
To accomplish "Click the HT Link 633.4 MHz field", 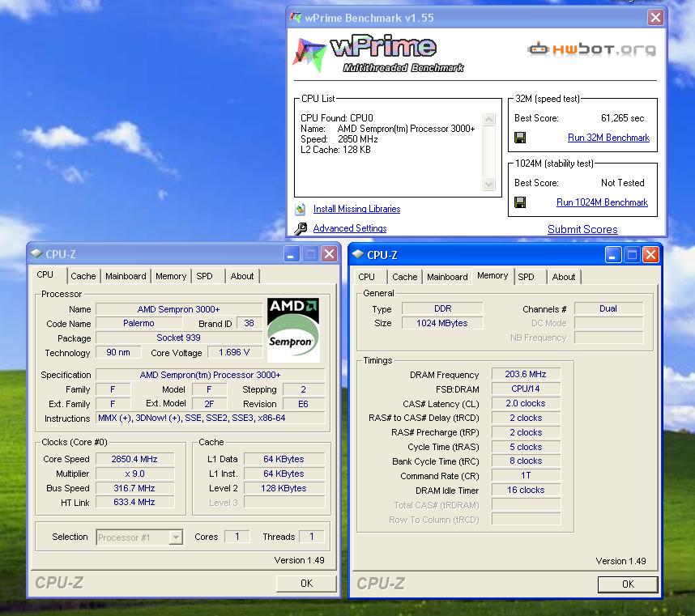I will point(134,502).
